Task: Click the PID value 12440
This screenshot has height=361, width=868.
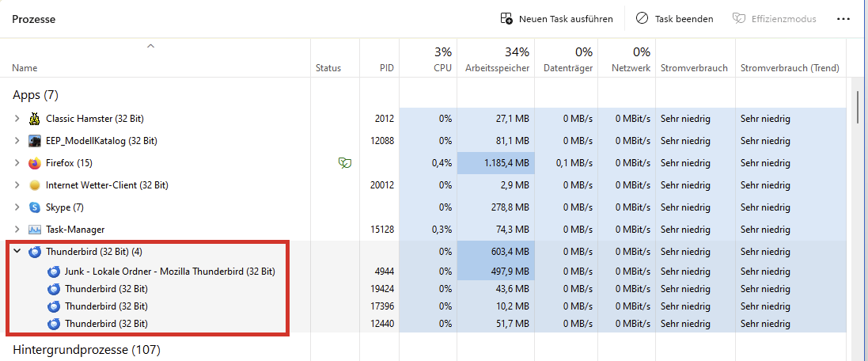Action: pyautogui.click(x=382, y=323)
